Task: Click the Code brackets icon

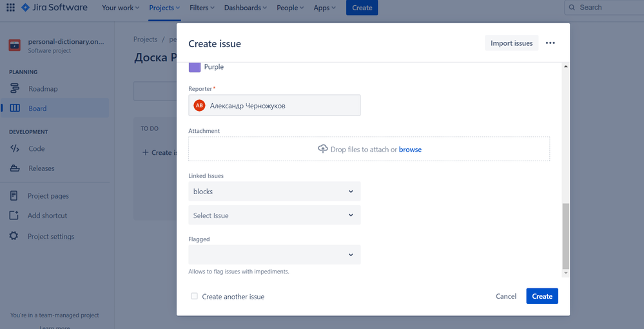Action: point(14,148)
